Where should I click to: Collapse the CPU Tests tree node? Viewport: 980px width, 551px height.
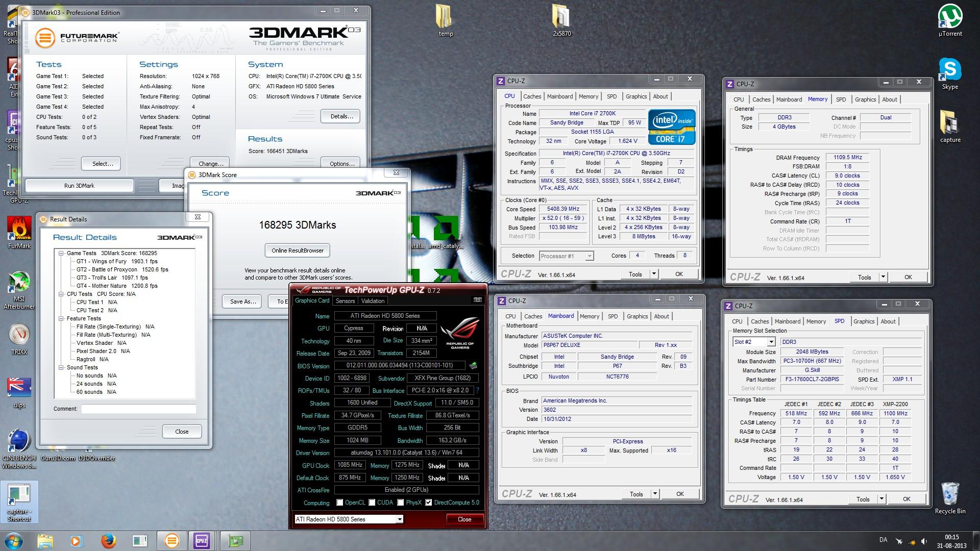pyautogui.click(x=61, y=294)
